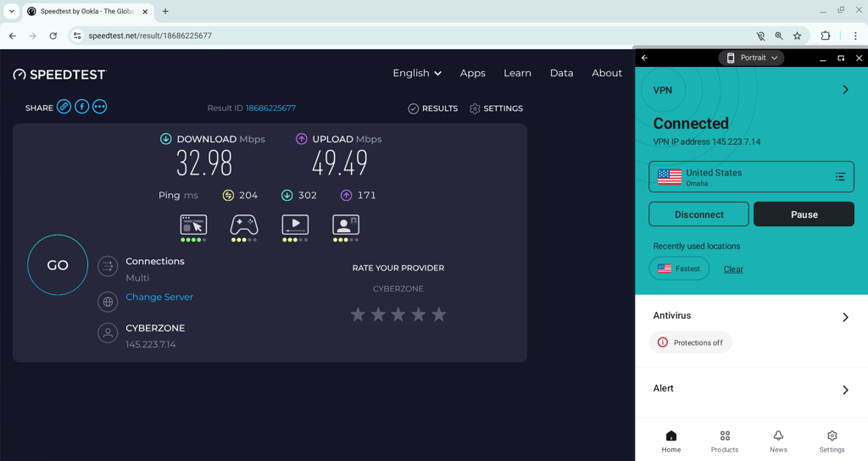This screenshot has height=461, width=868.
Task: Rate provider one star
Action: [x=359, y=314]
